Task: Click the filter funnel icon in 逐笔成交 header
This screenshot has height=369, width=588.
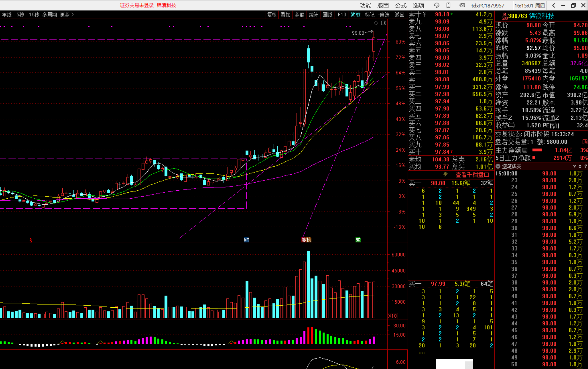Action: 574,167
